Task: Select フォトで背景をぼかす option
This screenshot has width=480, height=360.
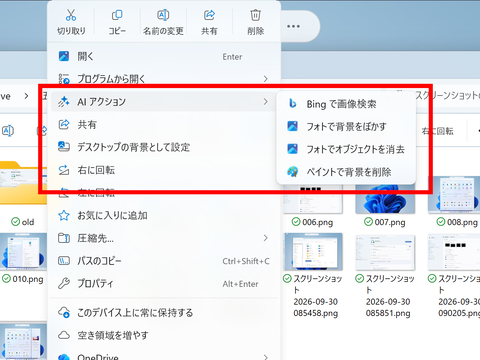Action: point(346,127)
